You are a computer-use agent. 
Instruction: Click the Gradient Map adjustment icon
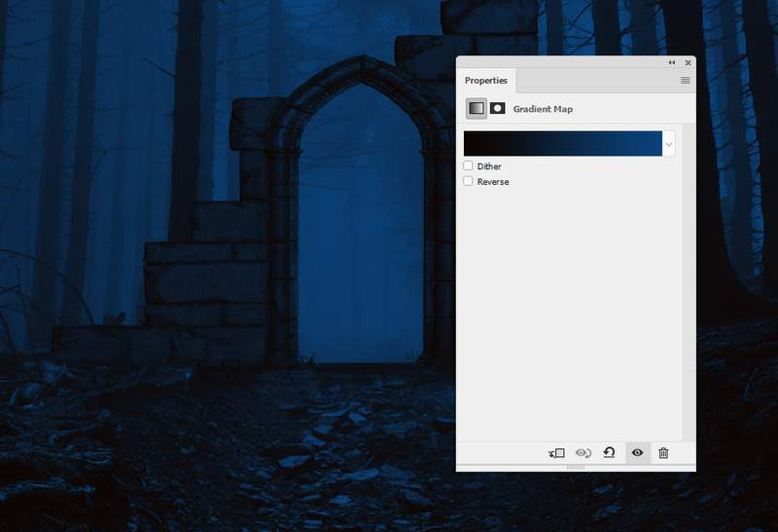pyautogui.click(x=477, y=108)
